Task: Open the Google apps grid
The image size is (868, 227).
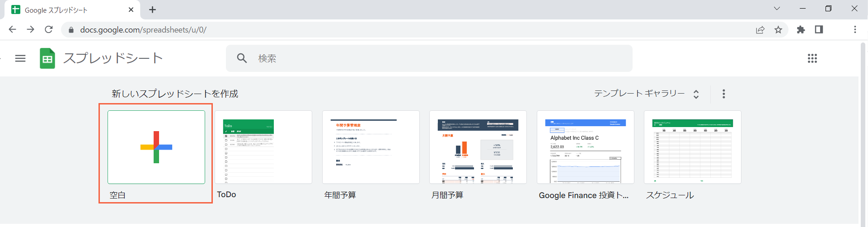Action: pyautogui.click(x=812, y=58)
